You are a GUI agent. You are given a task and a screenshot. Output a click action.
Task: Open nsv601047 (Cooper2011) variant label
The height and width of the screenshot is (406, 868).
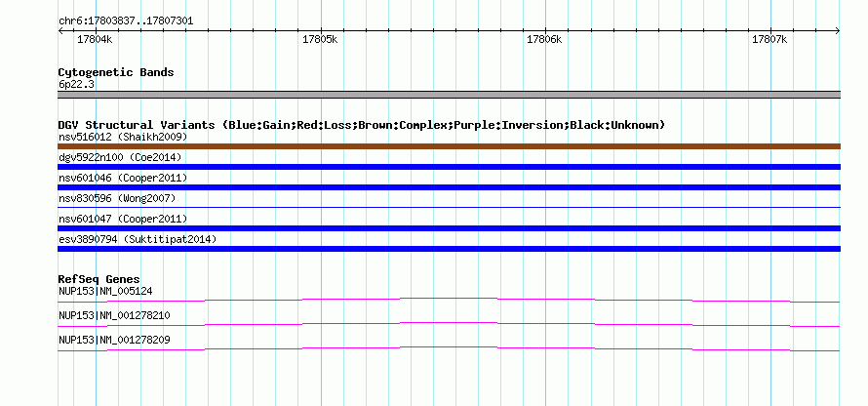click(123, 219)
